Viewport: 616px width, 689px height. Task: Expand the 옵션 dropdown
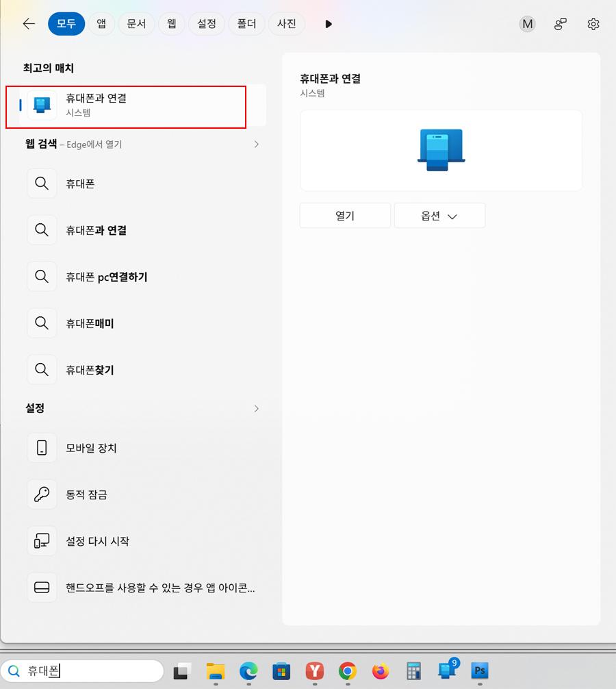tap(439, 216)
